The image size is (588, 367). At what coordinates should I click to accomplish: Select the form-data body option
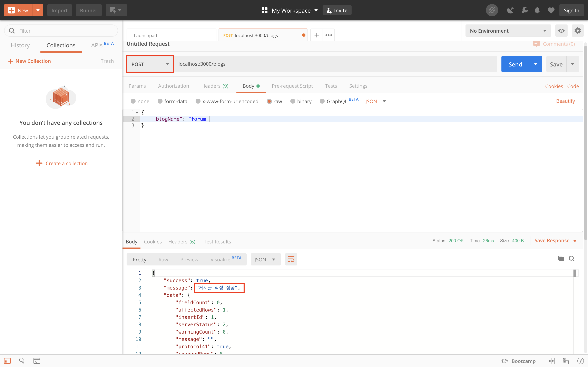click(160, 101)
